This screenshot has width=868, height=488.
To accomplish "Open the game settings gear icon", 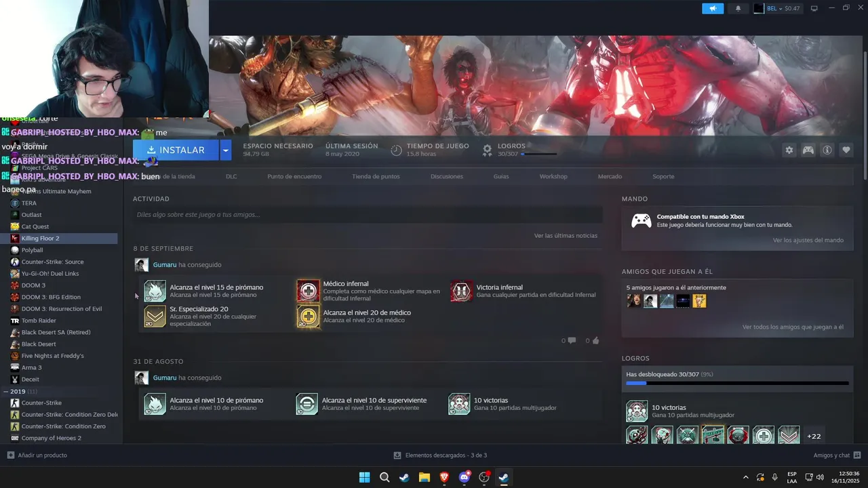I will point(789,150).
